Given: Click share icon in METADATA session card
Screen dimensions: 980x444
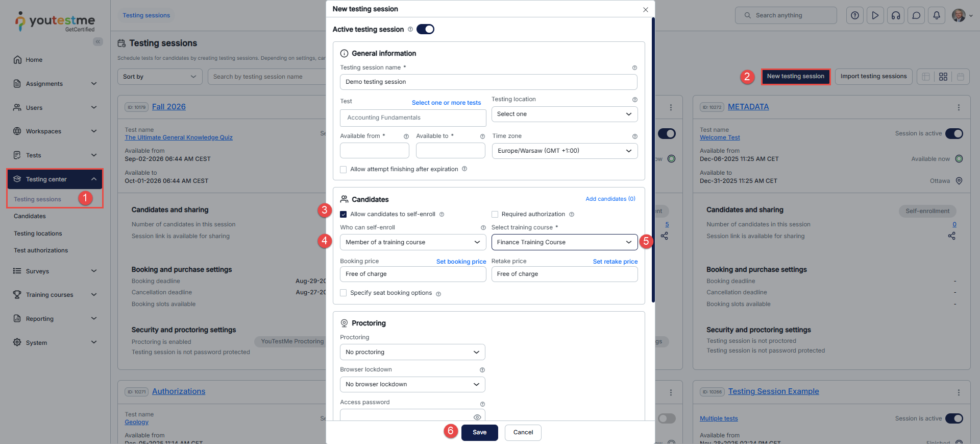Looking at the screenshot, I should click(x=951, y=236).
